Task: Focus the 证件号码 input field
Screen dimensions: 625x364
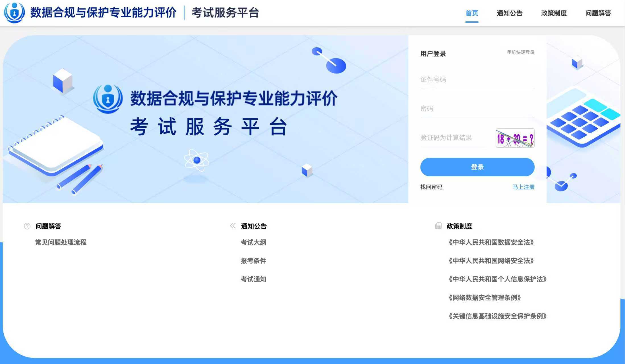Action: [x=477, y=80]
